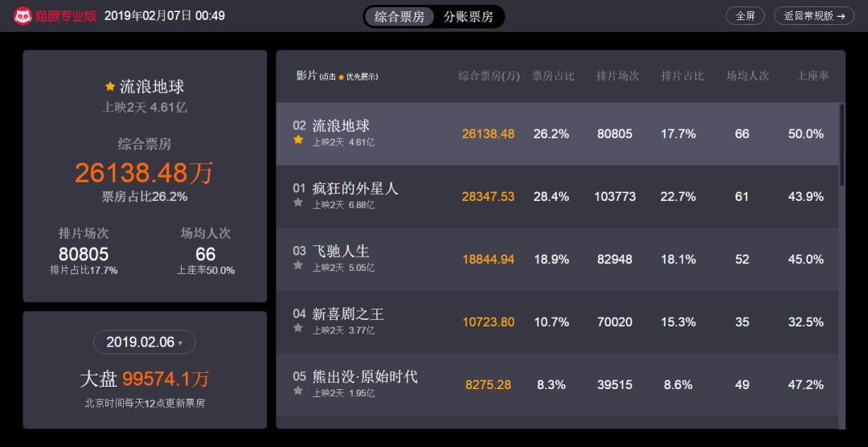
Task: Click the gold star beside 流浪地球 in left panel
Action: click(110, 87)
